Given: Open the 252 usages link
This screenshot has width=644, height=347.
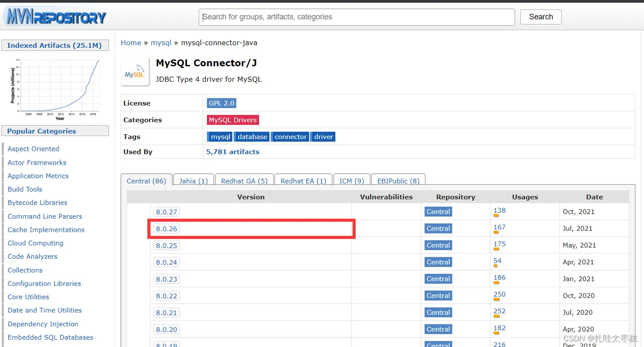Looking at the screenshot, I should pos(500,311).
